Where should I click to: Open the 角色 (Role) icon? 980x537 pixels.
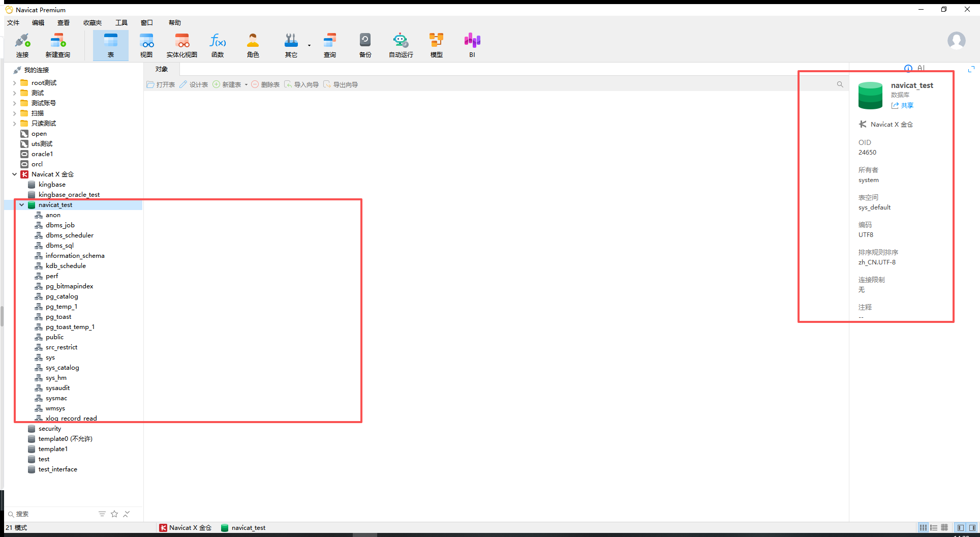(253, 45)
